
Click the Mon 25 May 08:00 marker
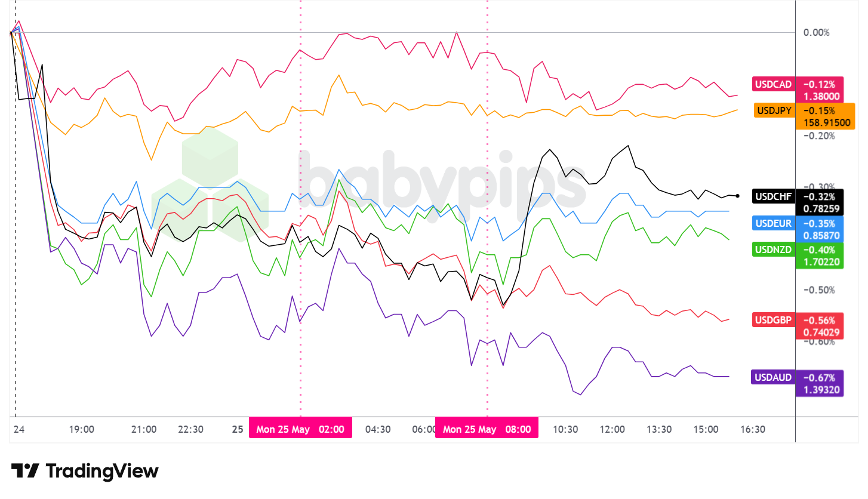pos(487,429)
